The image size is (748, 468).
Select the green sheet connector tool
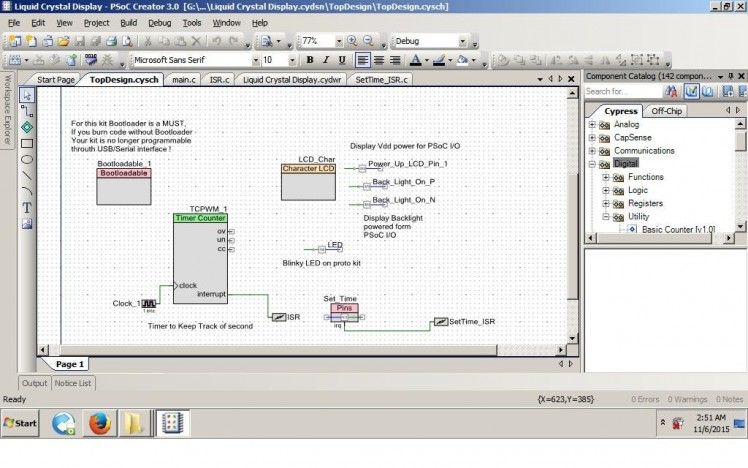(x=27, y=127)
